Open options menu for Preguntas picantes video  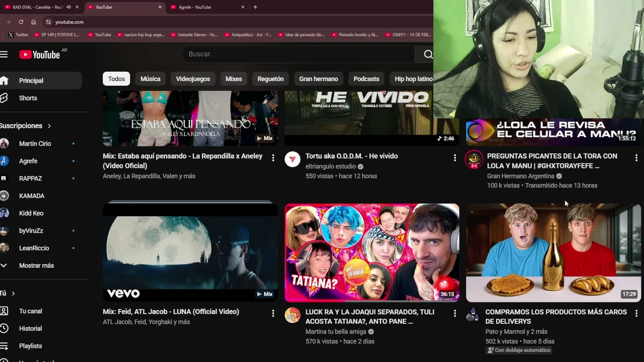click(636, 158)
